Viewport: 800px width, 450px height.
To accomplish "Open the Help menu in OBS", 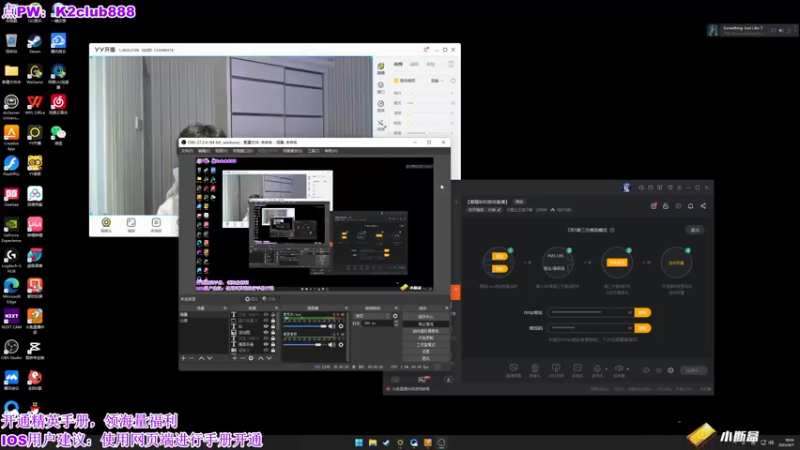I will [331, 151].
